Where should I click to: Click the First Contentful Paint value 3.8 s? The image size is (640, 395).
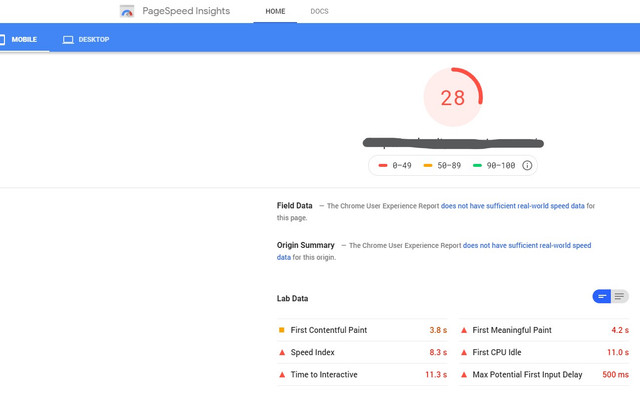pyautogui.click(x=438, y=330)
